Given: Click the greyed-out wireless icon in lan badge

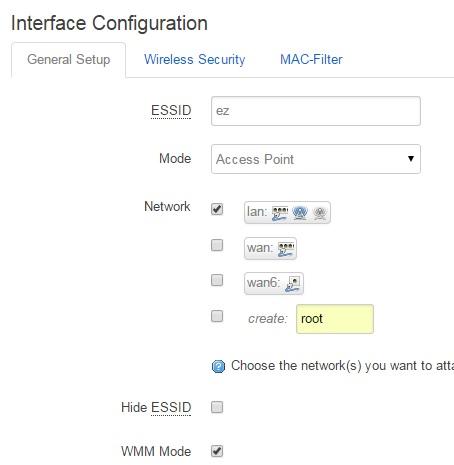Looking at the screenshot, I should coord(320,213).
